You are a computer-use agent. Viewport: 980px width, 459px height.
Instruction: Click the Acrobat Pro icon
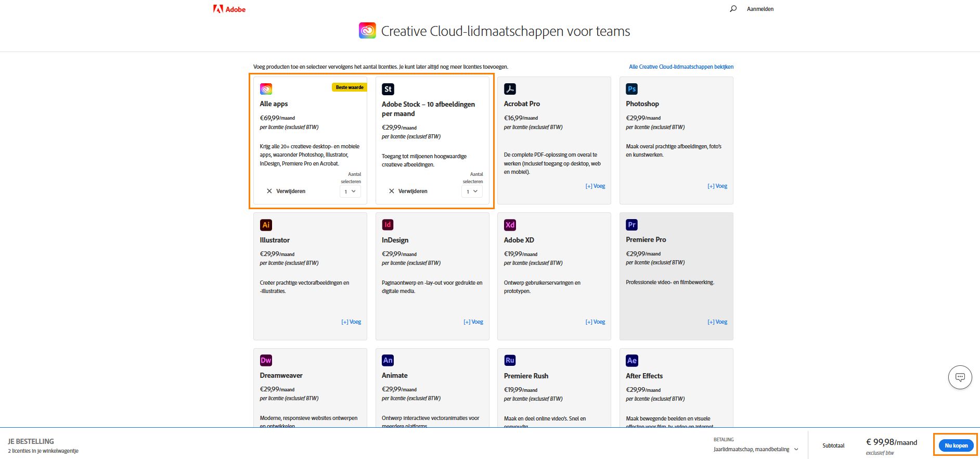click(x=510, y=89)
